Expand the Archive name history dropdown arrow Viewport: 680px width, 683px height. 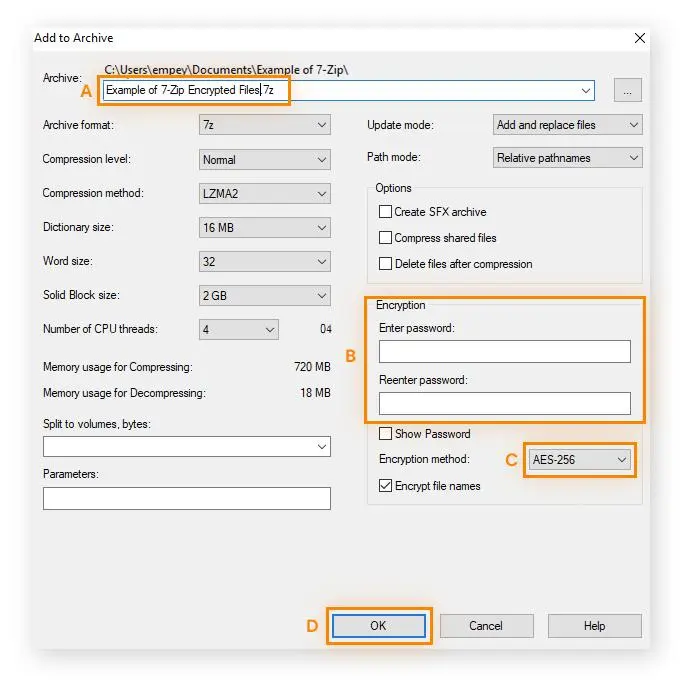pos(585,91)
